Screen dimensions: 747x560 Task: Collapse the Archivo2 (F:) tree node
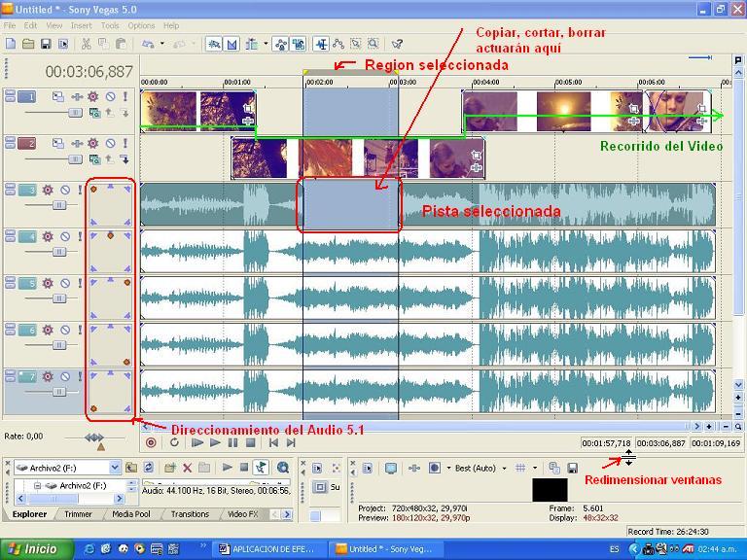click(37, 486)
